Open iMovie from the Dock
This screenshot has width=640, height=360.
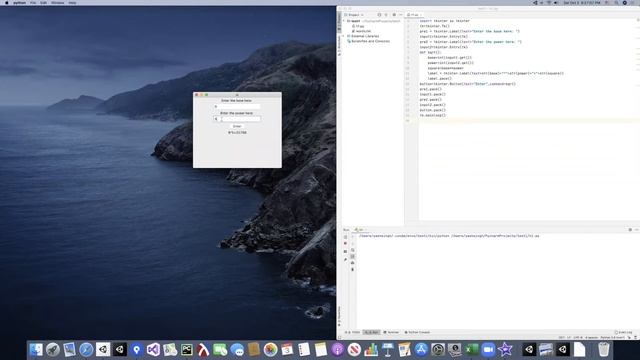click(505, 350)
